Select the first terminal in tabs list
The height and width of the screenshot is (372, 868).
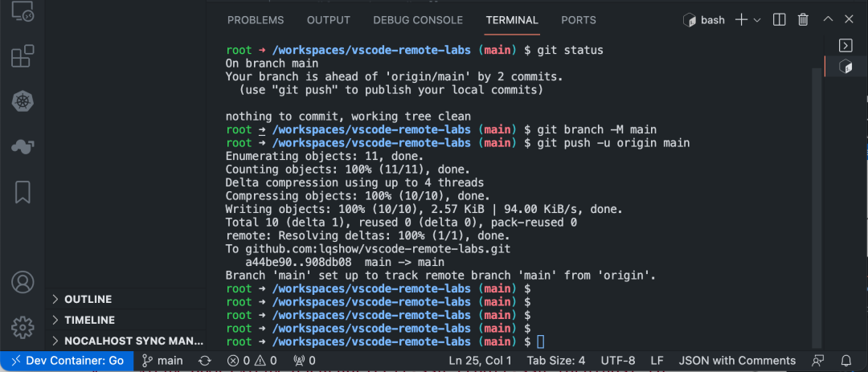click(x=845, y=45)
